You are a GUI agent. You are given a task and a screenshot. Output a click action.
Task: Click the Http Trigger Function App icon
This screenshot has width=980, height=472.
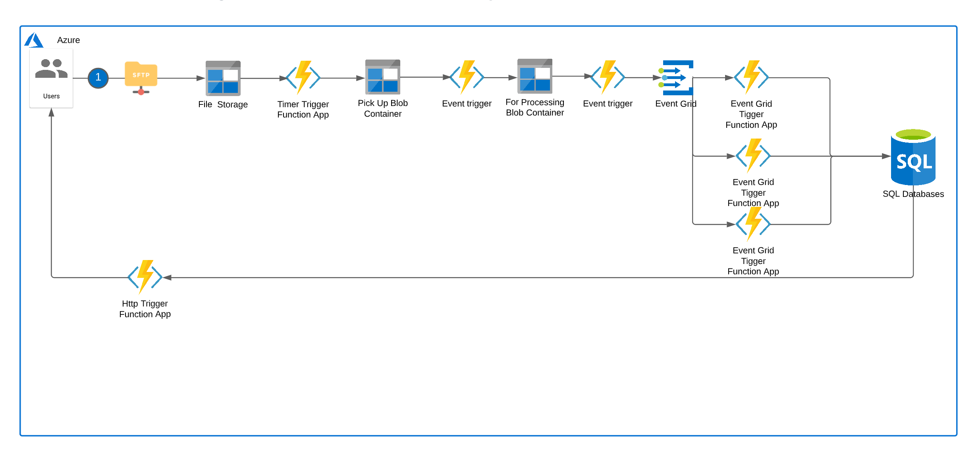click(x=145, y=277)
